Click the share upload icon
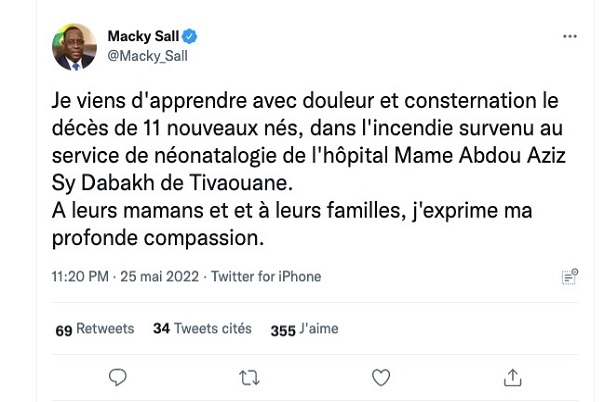Image resolution: width=604 pixels, height=402 pixels. click(511, 376)
